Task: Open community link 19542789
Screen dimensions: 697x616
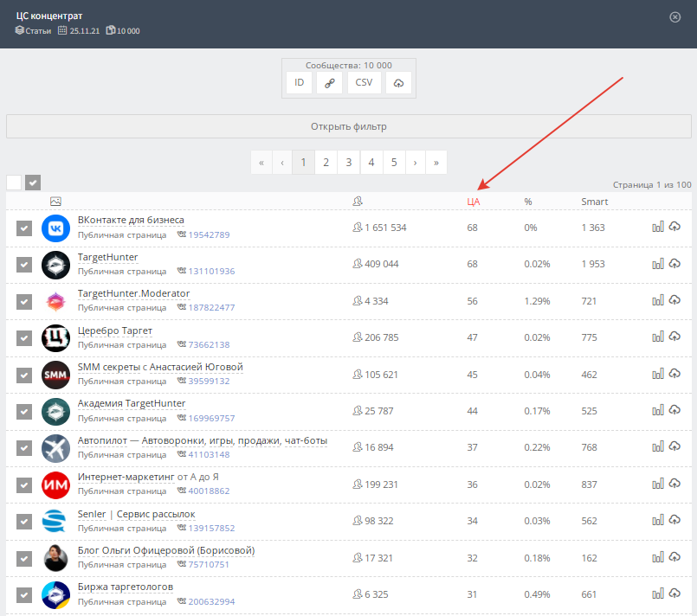Action: [x=209, y=234]
